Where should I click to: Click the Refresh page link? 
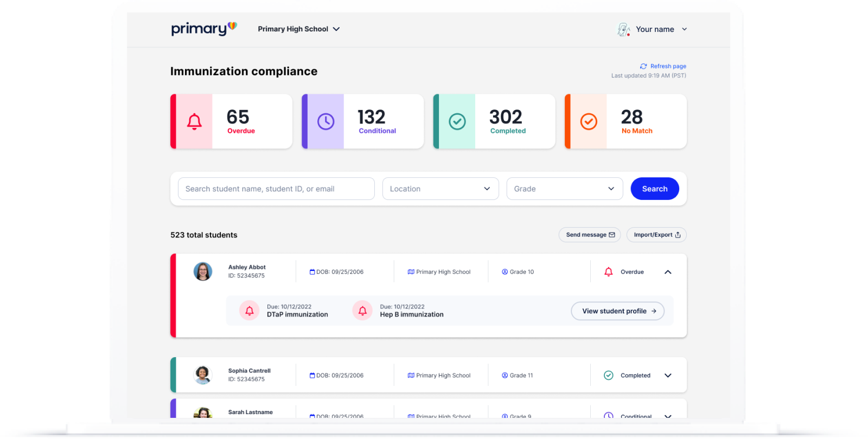point(663,66)
